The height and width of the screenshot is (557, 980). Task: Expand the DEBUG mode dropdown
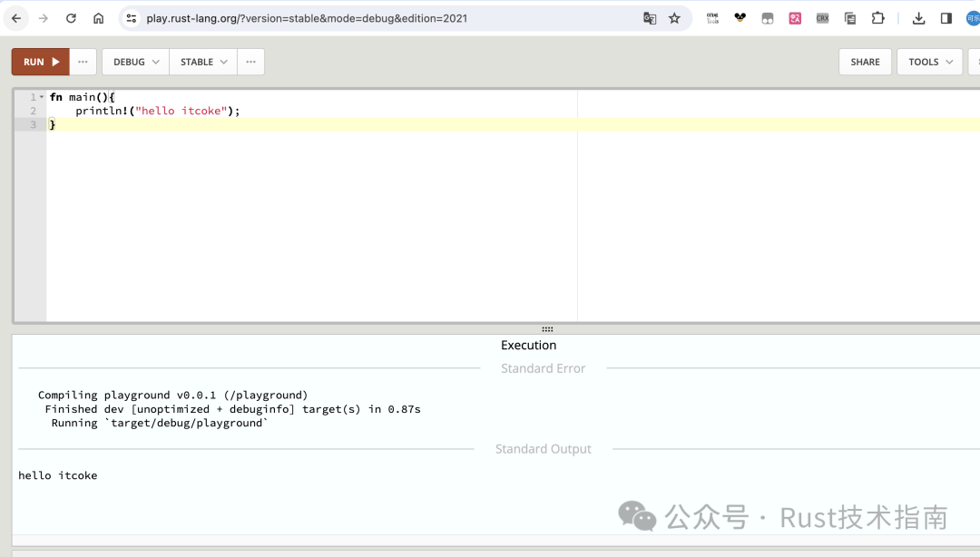tap(135, 62)
